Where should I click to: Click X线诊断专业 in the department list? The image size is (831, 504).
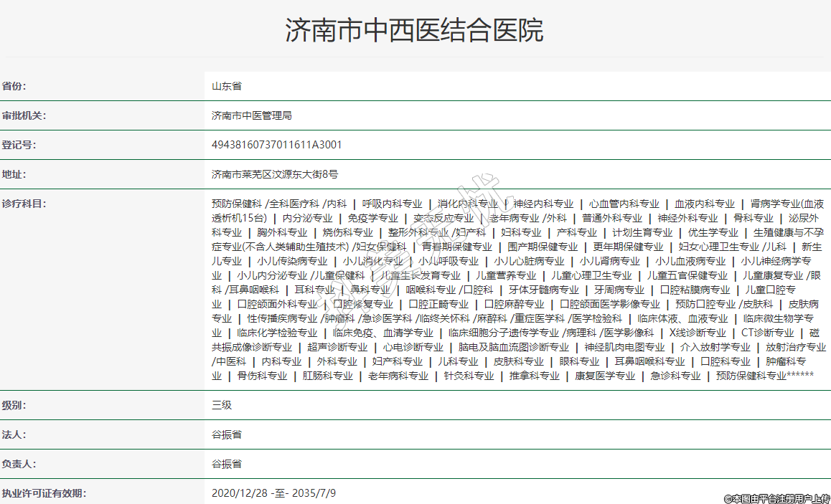(x=698, y=333)
